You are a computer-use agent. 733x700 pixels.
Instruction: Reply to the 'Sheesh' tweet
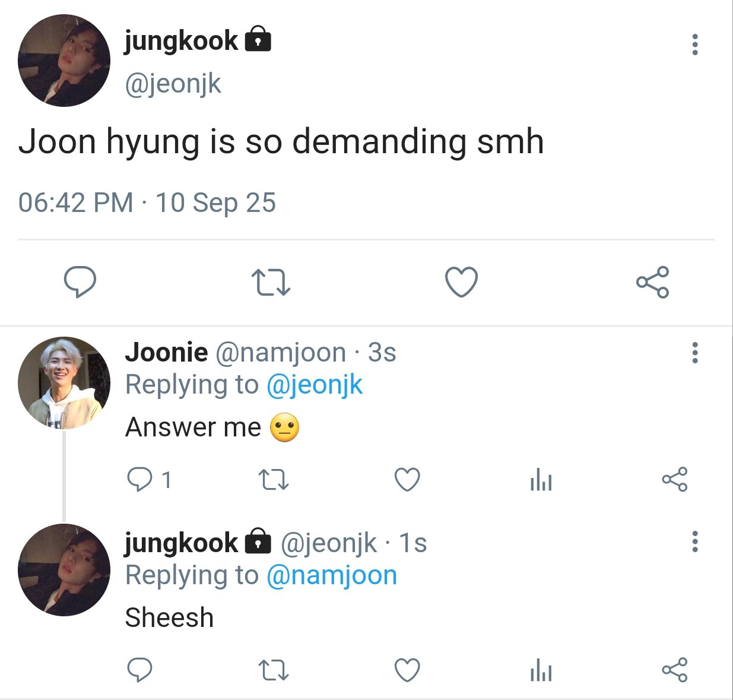tap(140, 670)
